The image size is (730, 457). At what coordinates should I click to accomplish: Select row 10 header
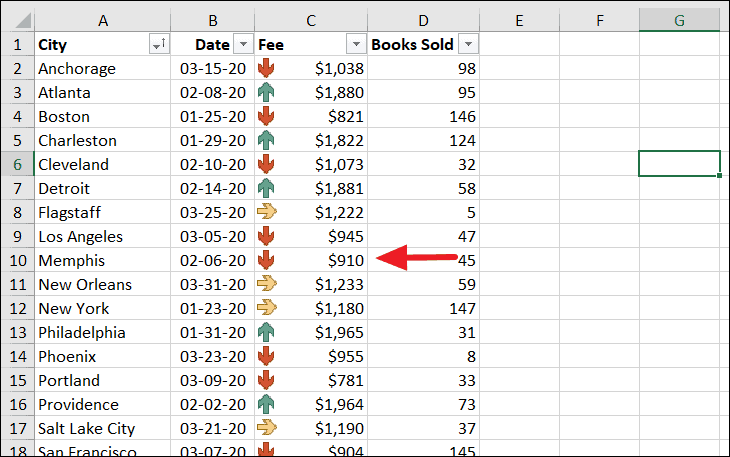[x=18, y=261]
